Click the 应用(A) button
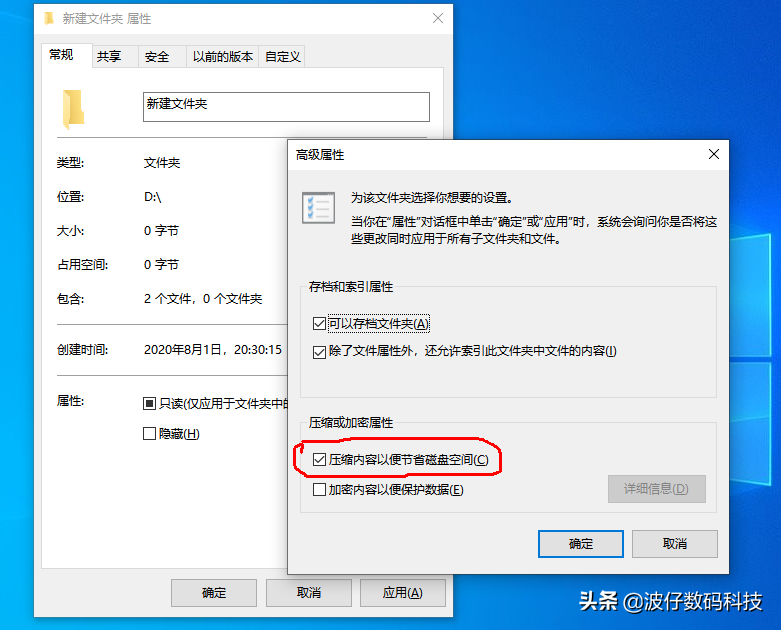Viewport: 781px width, 630px height. pos(402,593)
